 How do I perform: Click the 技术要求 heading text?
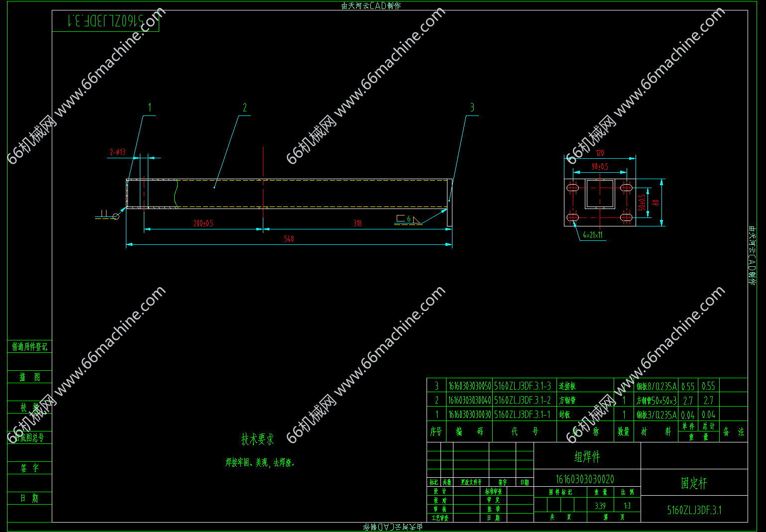tap(257, 439)
